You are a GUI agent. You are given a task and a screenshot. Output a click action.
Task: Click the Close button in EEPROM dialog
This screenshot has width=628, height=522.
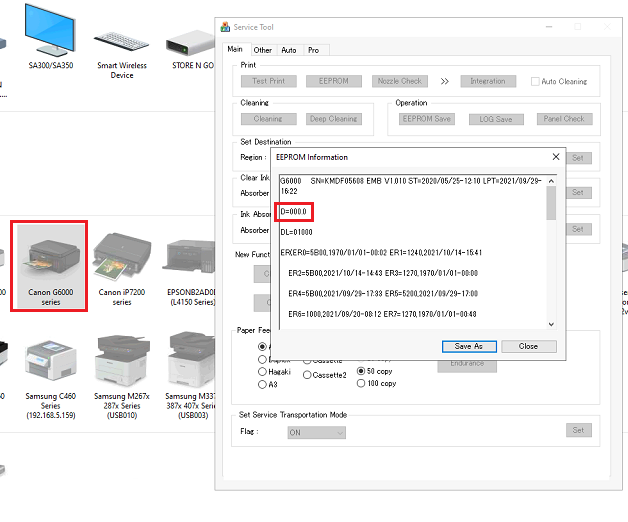point(529,347)
